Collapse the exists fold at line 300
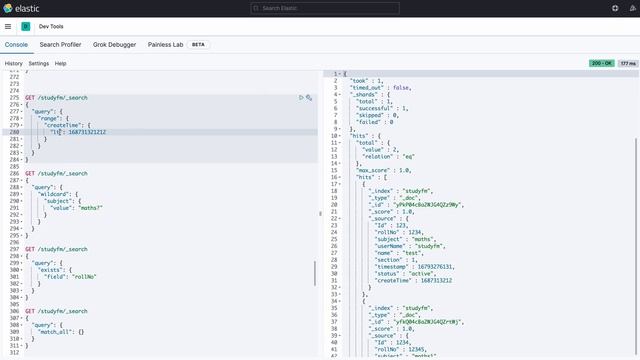The width and height of the screenshot is (640, 360). (22, 270)
